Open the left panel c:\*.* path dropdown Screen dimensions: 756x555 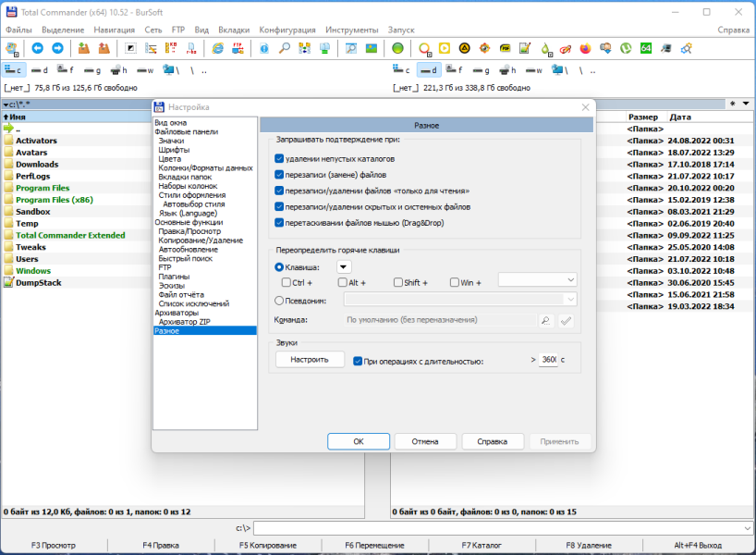[6, 105]
